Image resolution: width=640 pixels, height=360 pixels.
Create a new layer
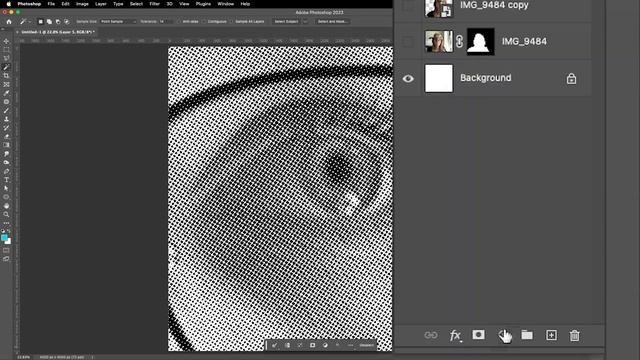pos(551,335)
